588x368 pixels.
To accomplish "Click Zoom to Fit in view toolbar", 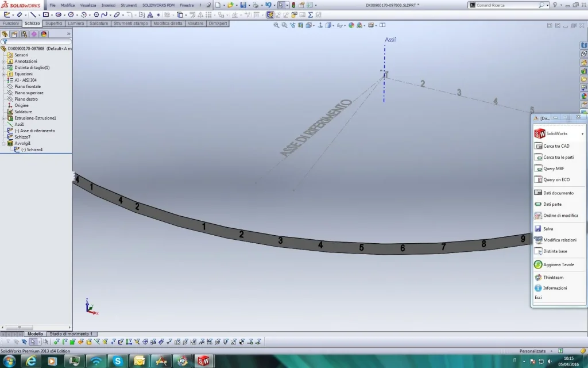I will click(276, 25).
